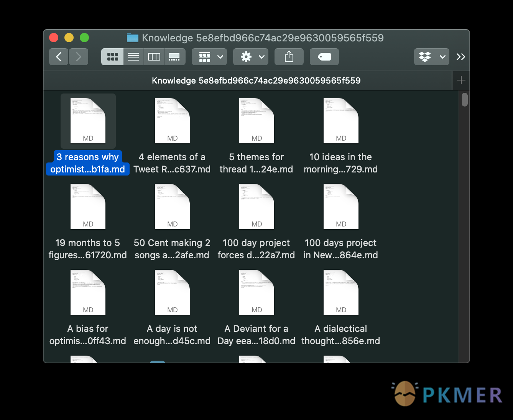Click the vertical scrollbar thumb

[465, 100]
